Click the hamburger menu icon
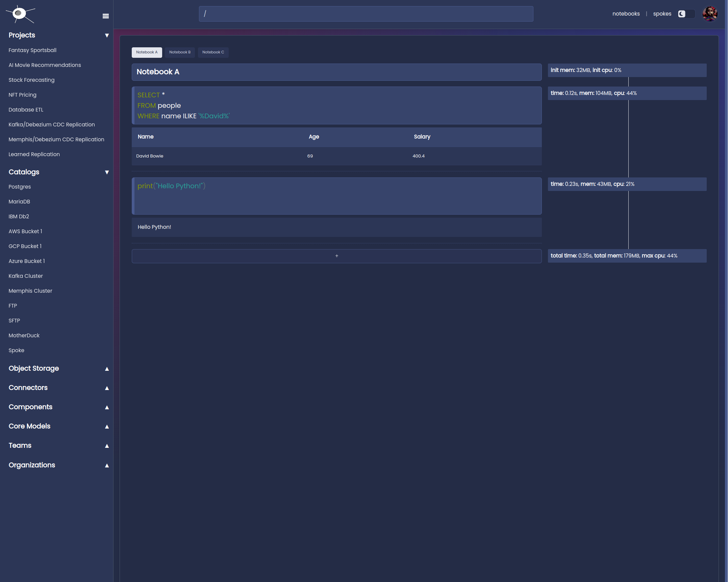Screen dimensions: 728x582 pos(105,16)
